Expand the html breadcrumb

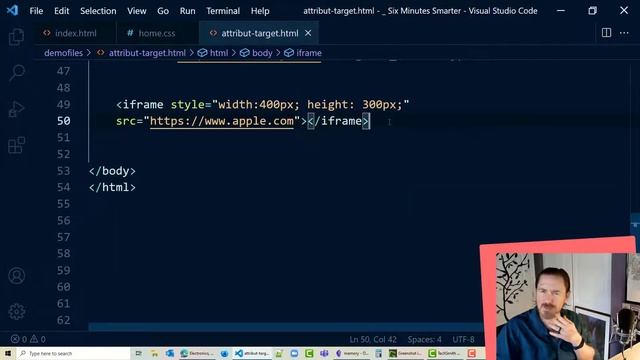point(219,53)
